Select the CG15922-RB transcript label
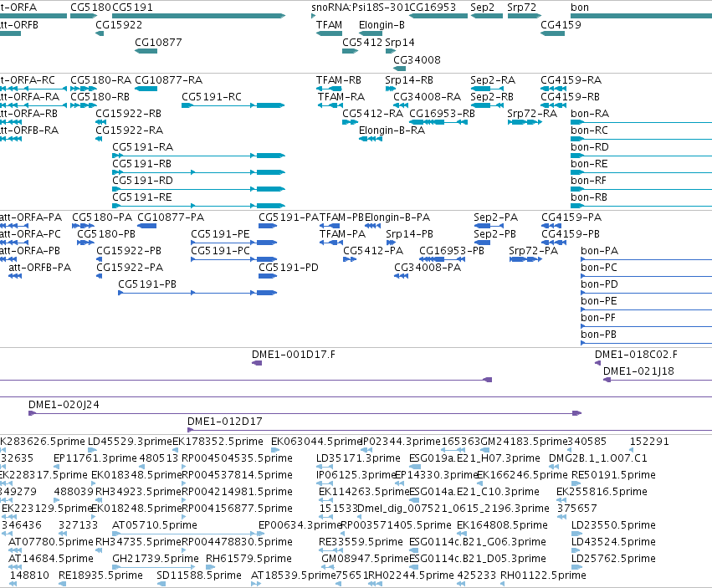 coord(128,114)
